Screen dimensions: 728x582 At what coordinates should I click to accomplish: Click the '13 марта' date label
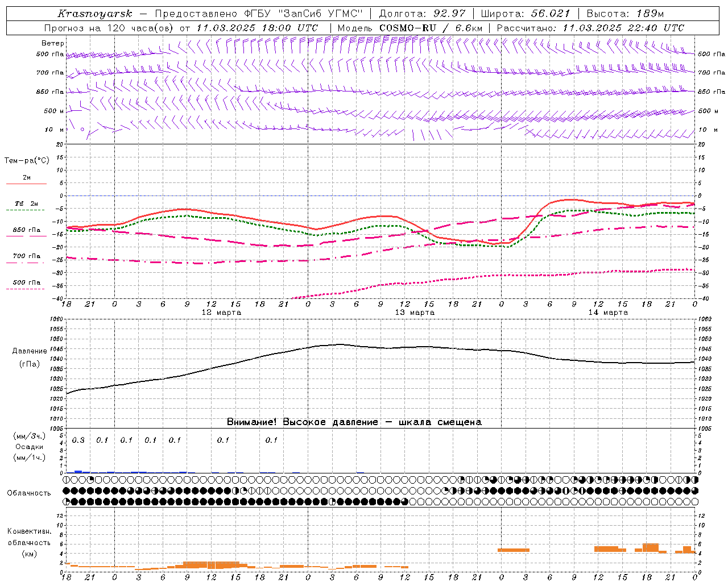point(415,313)
